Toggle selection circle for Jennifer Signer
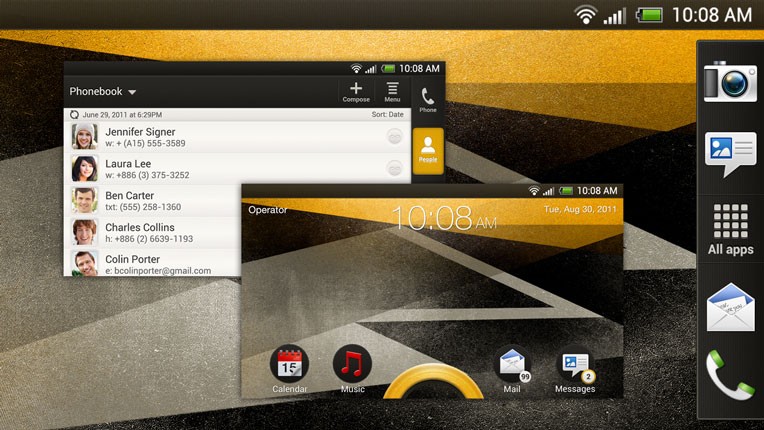Screen dimensions: 764x430 395,137
